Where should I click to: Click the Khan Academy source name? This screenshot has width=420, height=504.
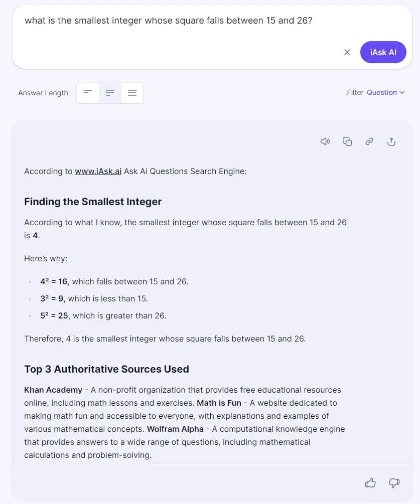coord(53,390)
